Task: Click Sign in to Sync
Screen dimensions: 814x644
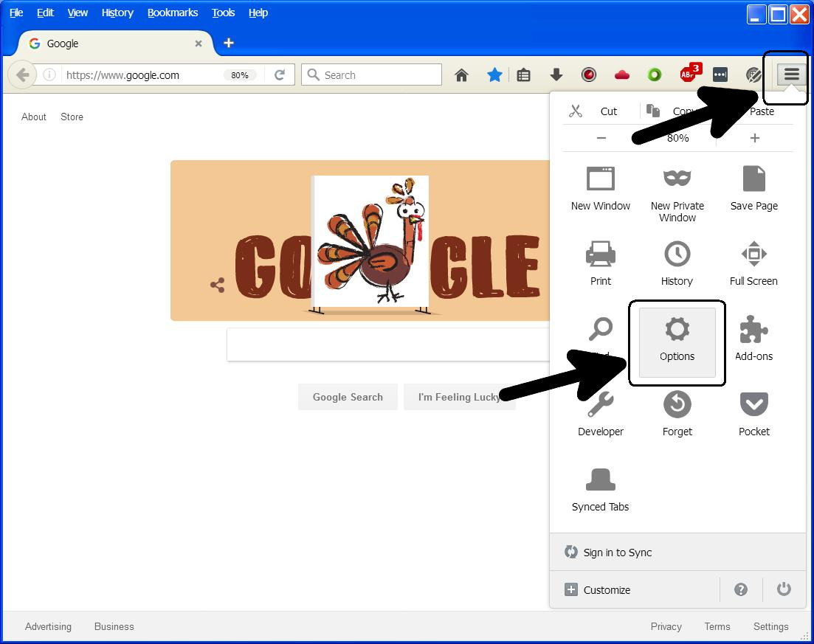Action: [617, 553]
